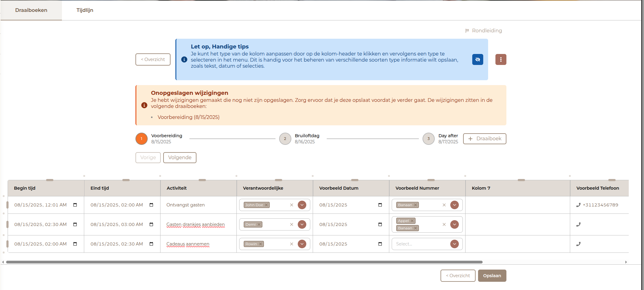Screen dimensions: 644x290
Task: Clear Voorbeeld Nummer selection for Ontvangst gasten
Action: point(444,205)
